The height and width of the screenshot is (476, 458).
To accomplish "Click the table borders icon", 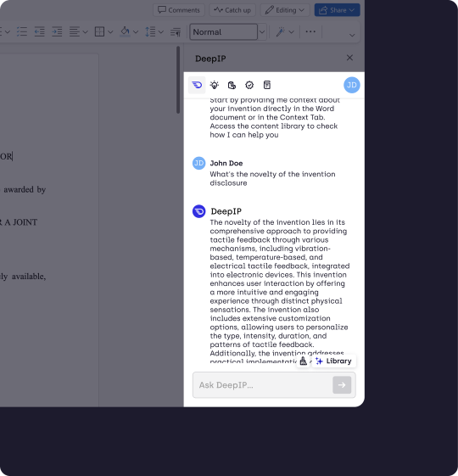I will coord(99,31).
